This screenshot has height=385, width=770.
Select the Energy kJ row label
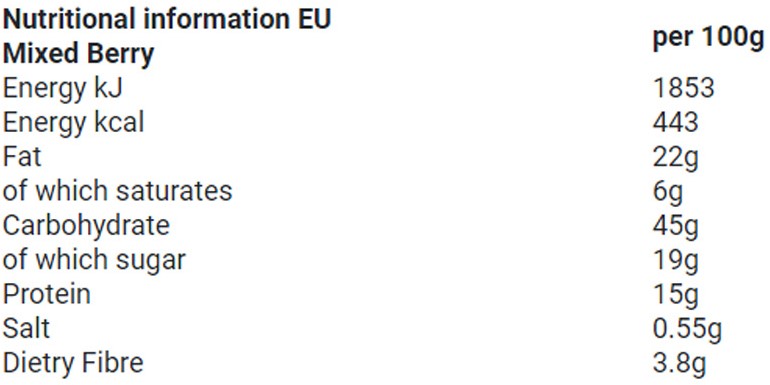[62, 89]
